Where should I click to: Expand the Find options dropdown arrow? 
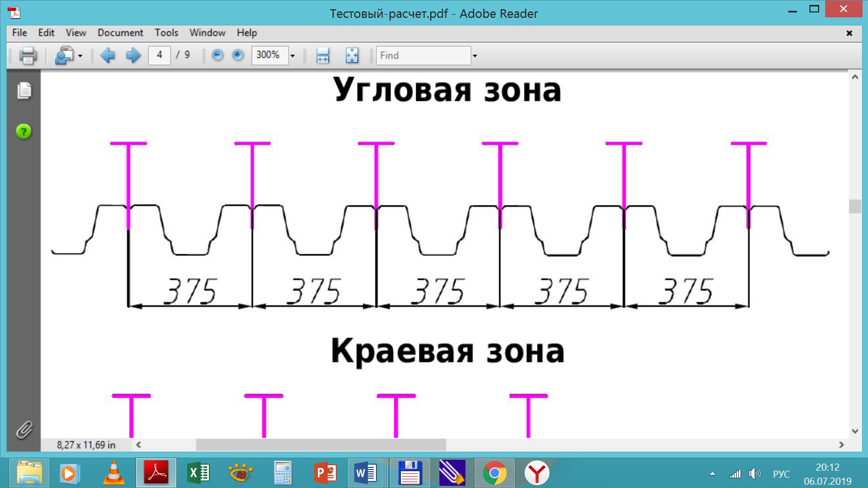click(475, 56)
